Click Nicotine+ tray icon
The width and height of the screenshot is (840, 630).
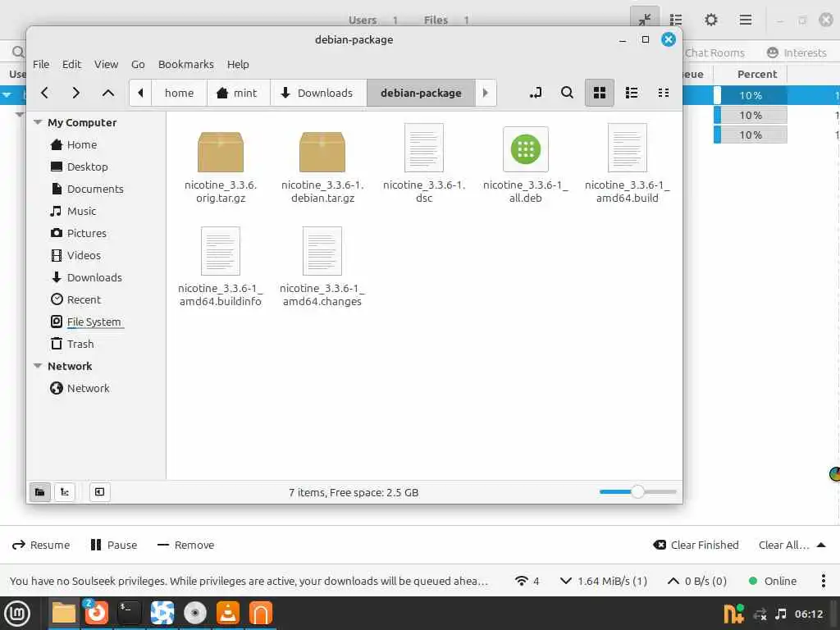point(733,614)
